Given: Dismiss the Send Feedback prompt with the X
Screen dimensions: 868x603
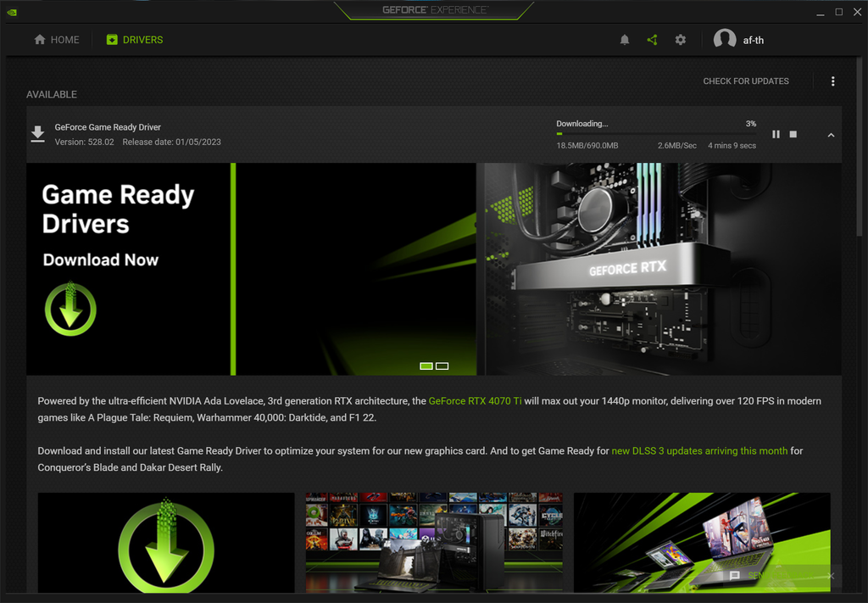Looking at the screenshot, I should (830, 576).
